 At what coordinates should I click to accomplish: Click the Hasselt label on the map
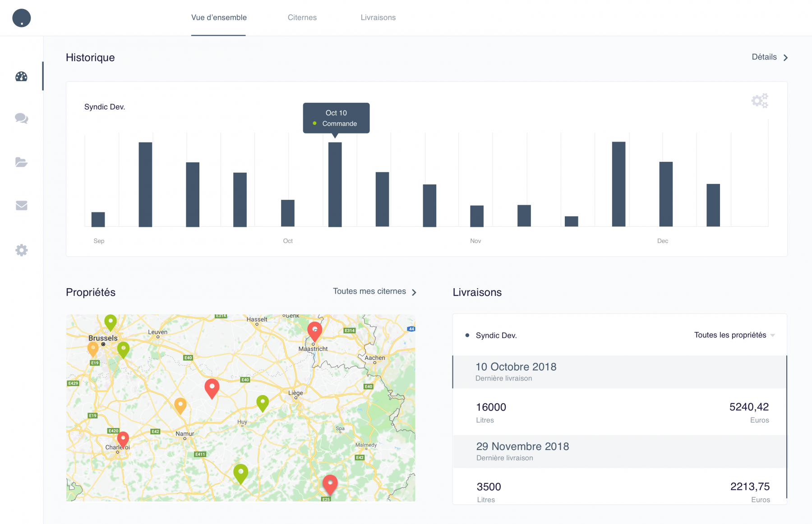[257, 319]
